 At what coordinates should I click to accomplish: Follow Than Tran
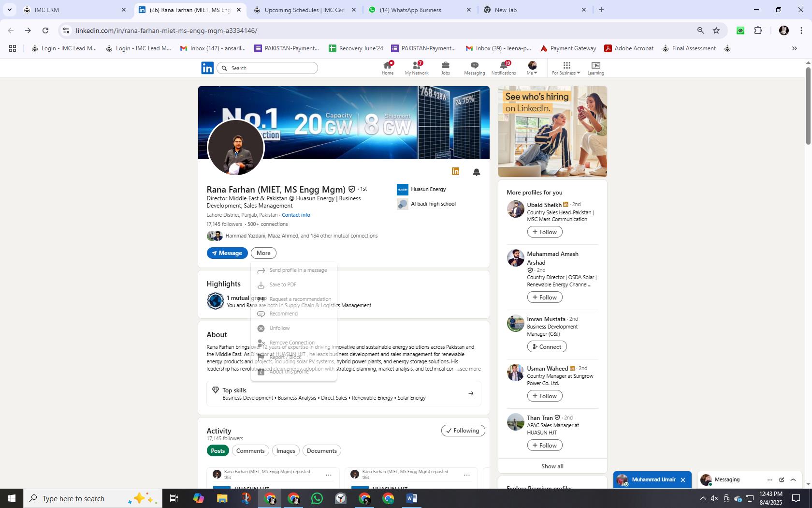point(545,446)
